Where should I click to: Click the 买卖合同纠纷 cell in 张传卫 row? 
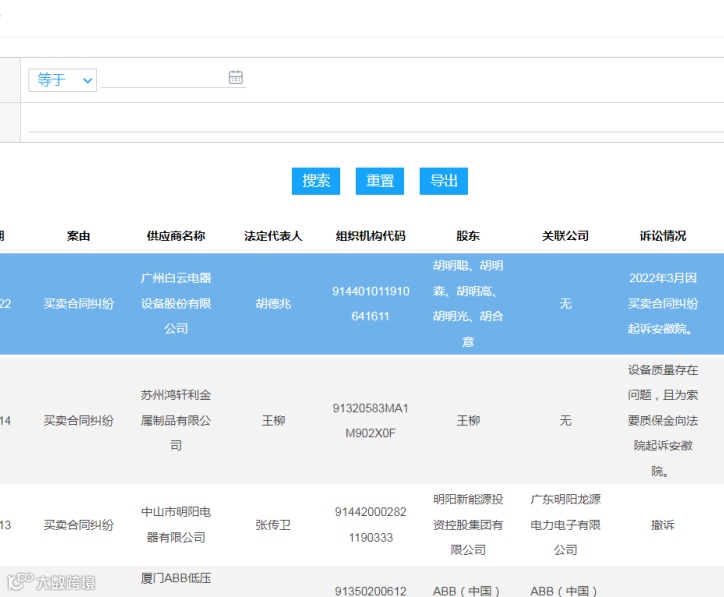click(78, 525)
